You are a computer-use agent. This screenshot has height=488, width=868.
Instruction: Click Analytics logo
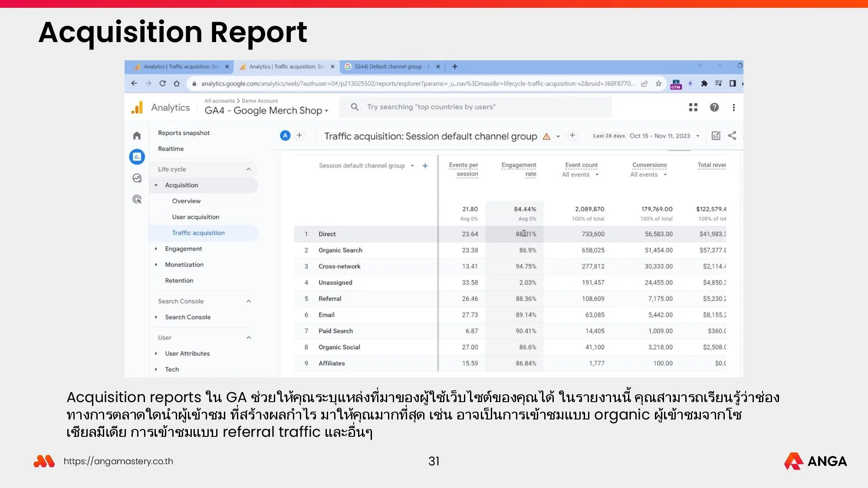pyautogui.click(x=137, y=107)
